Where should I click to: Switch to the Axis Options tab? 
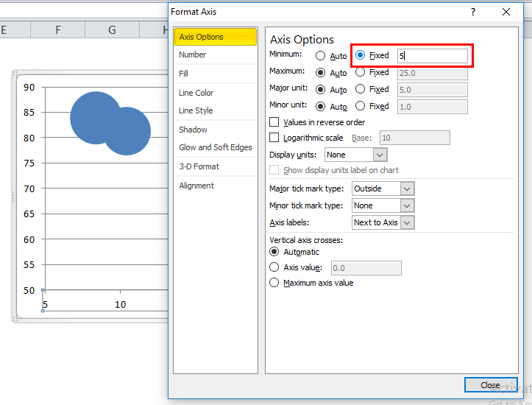pos(216,37)
